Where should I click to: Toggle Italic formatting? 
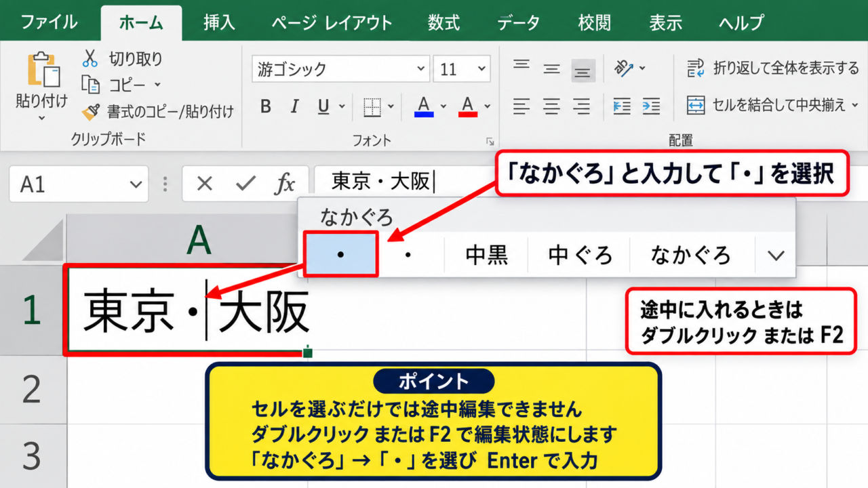click(294, 106)
